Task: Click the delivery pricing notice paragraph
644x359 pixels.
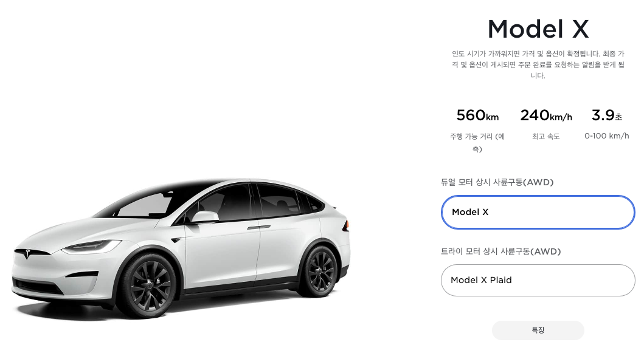Action: [x=538, y=64]
